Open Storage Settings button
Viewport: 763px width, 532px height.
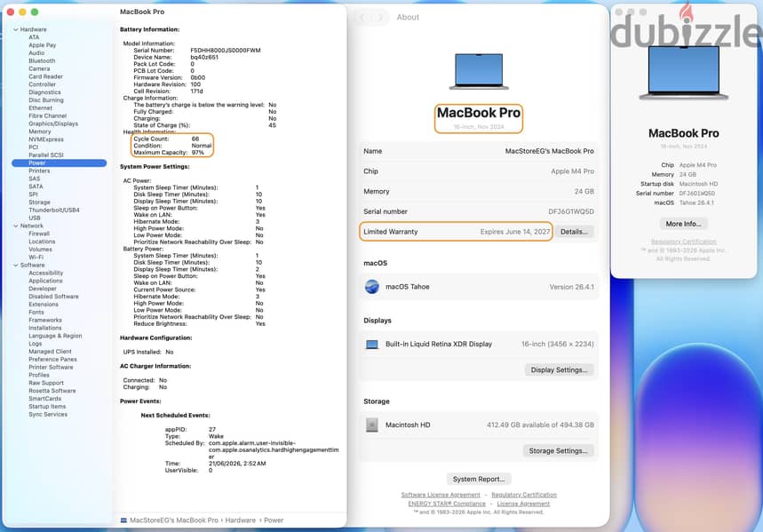click(558, 450)
